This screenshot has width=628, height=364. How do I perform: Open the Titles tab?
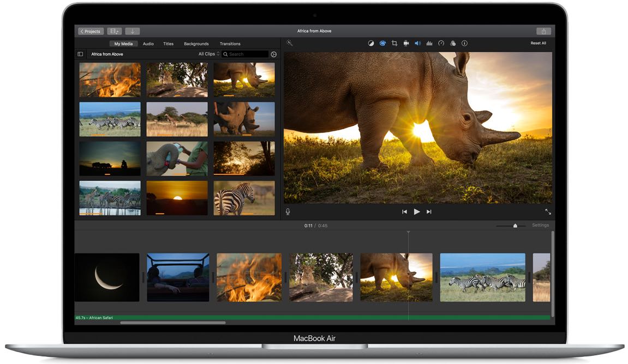[x=168, y=44]
